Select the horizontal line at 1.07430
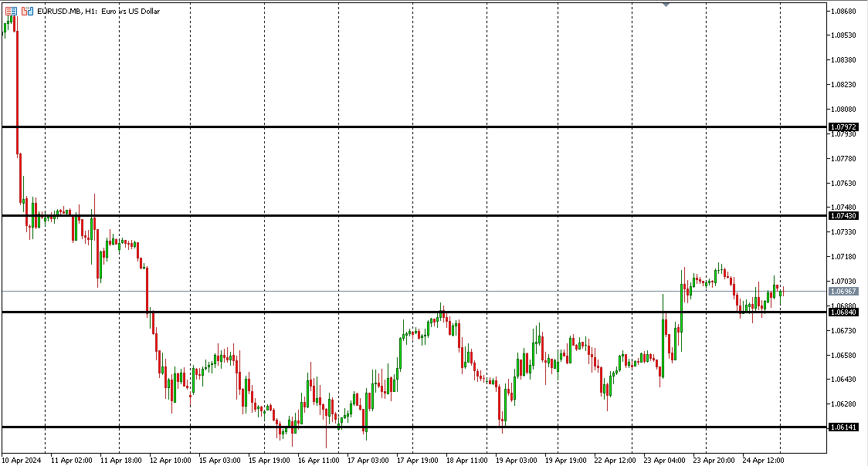The width and height of the screenshot is (868, 466). point(414,215)
